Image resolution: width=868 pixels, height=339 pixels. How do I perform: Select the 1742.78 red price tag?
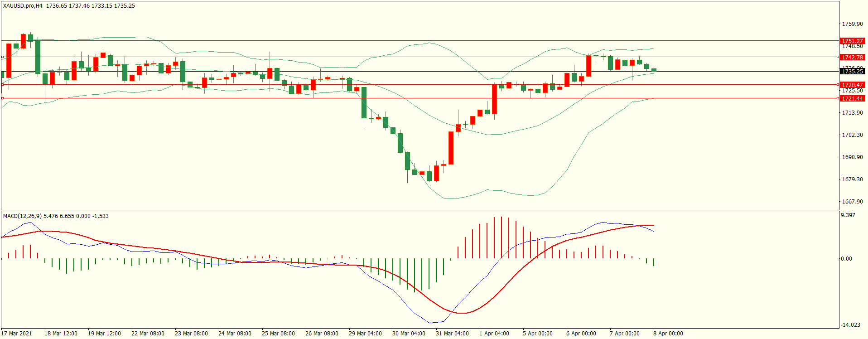coord(852,58)
